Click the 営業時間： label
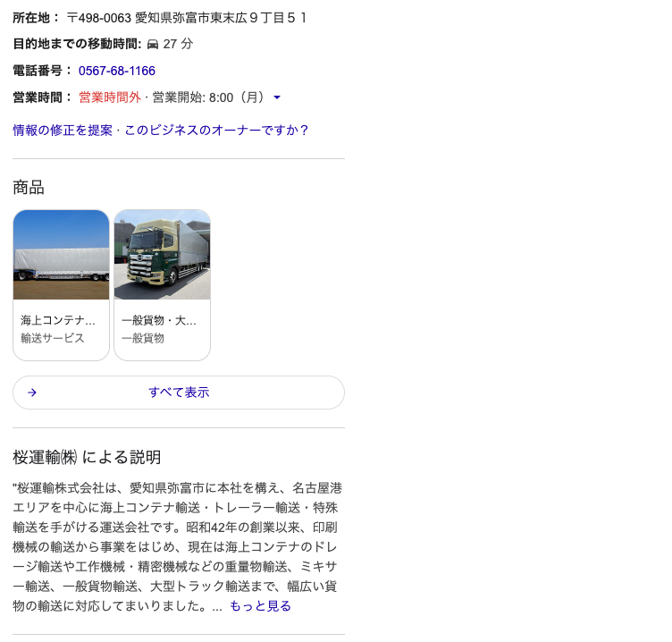The height and width of the screenshot is (642, 672). pyautogui.click(x=43, y=97)
